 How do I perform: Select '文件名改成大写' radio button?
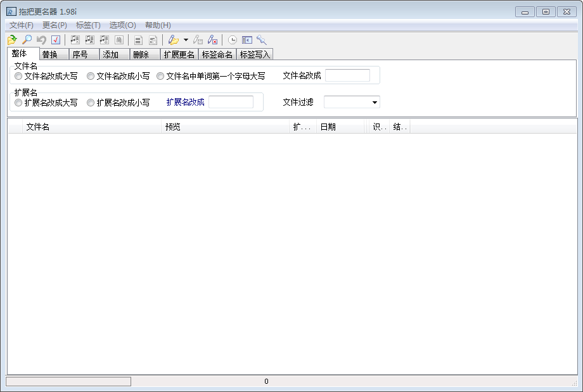coord(18,76)
